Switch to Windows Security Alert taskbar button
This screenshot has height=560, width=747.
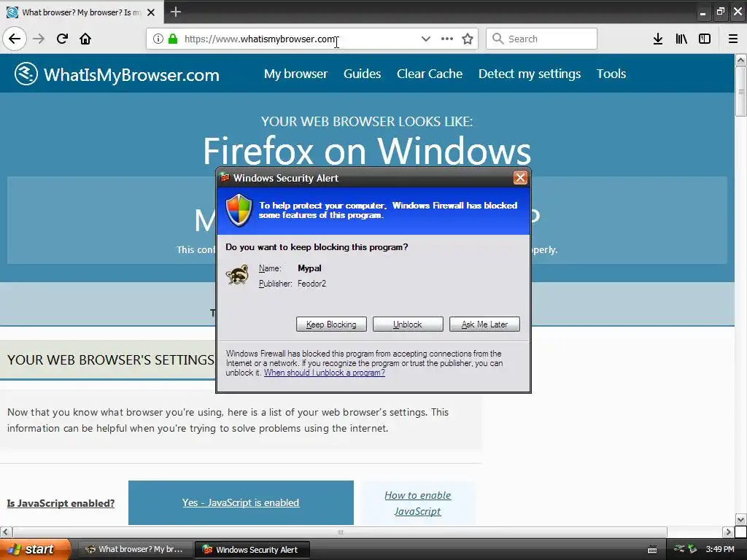[x=252, y=550]
